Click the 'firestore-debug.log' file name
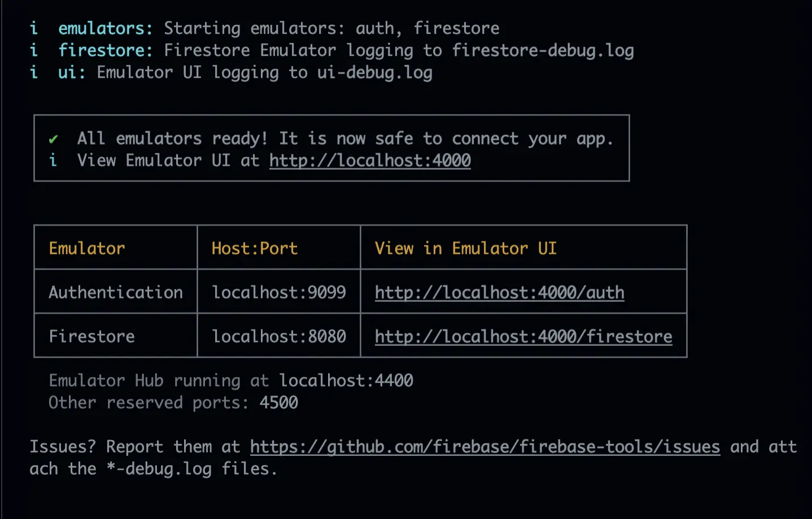This screenshot has height=519, width=812. click(x=543, y=51)
